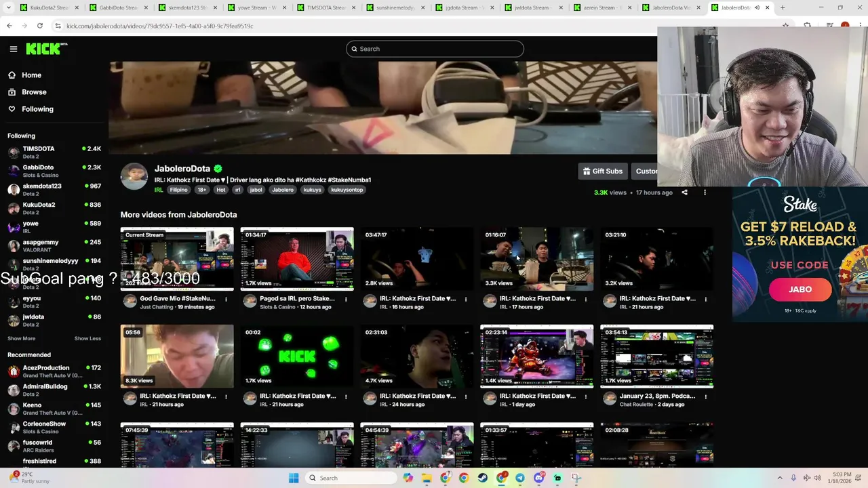868x488 pixels.
Task: Go to Home in the sidebar
Action: point(31,75)
